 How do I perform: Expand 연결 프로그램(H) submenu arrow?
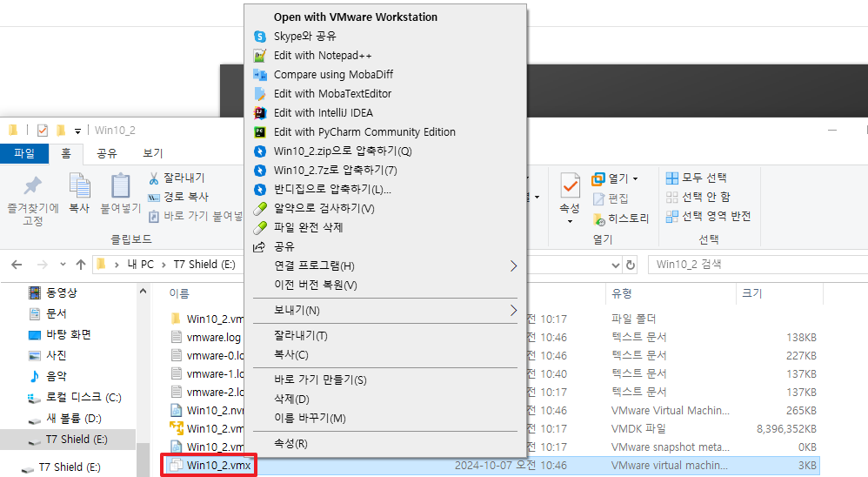(x=513, y=266)
